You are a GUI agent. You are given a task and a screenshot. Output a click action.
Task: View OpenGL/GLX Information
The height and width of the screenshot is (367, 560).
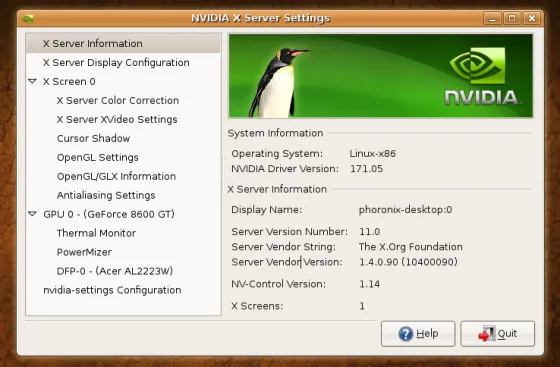pos(116,176)
